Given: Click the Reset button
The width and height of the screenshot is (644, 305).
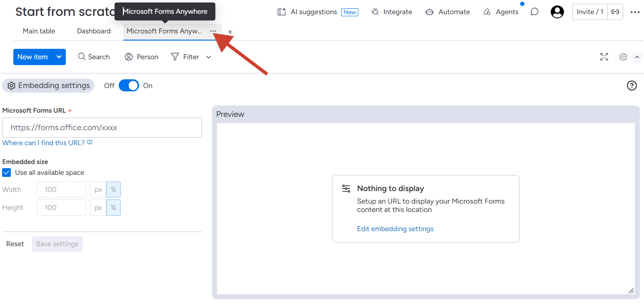Looking at the screenshot, I should pyautogui.click(x=15, y=244).
